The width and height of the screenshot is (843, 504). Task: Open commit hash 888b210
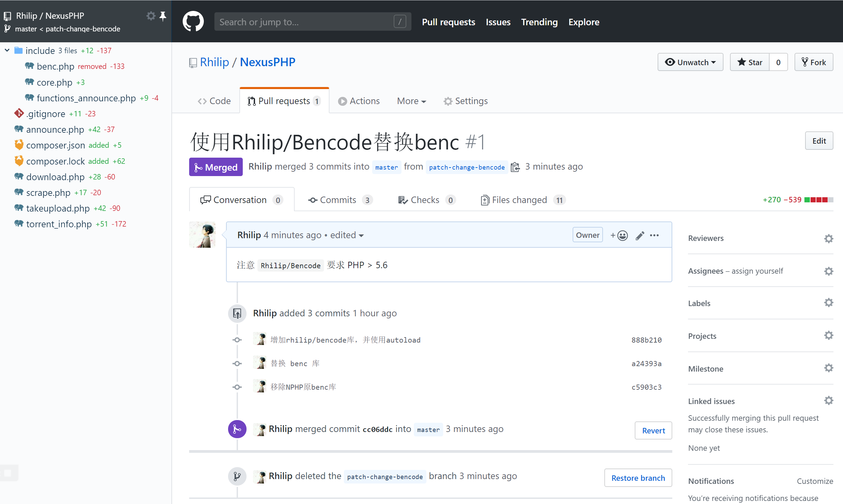click(x=646, y=340)
